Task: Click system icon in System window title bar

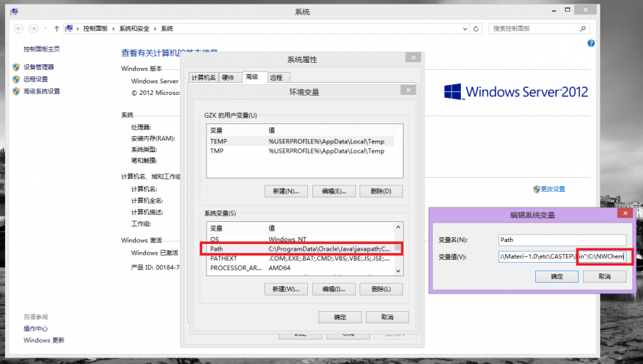Action: tap(14, 11)
